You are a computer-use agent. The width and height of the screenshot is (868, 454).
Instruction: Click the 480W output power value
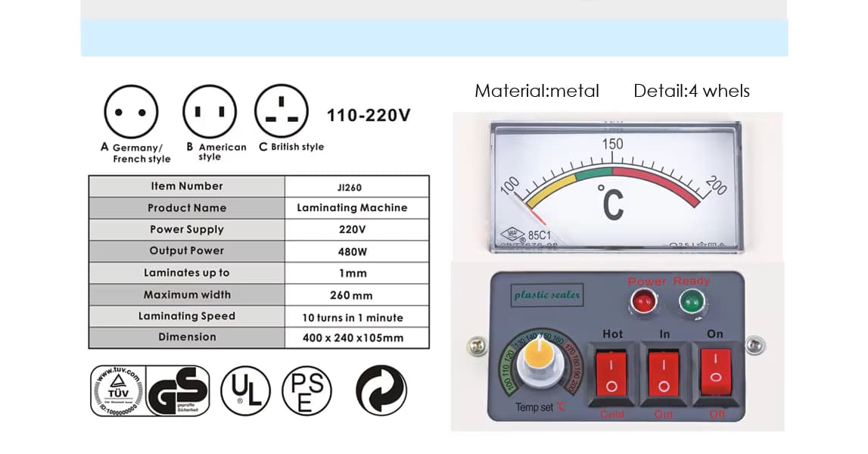tap(352, 251)
